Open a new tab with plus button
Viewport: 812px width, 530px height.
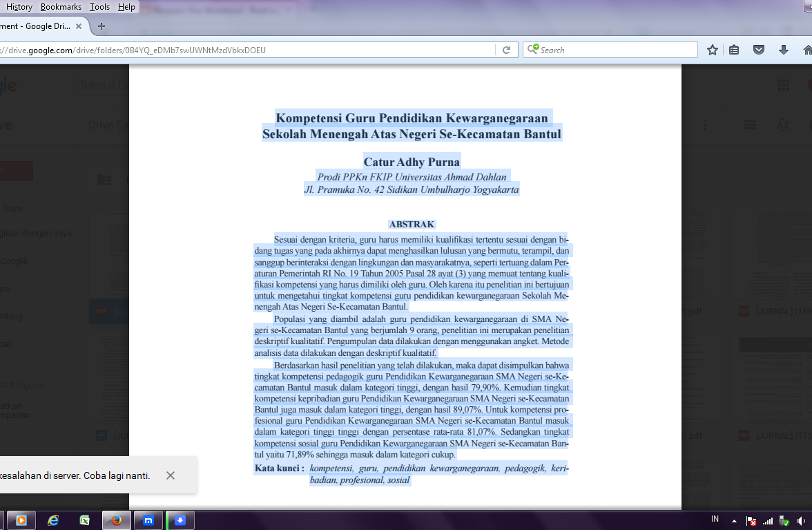(x=101, y=26)
